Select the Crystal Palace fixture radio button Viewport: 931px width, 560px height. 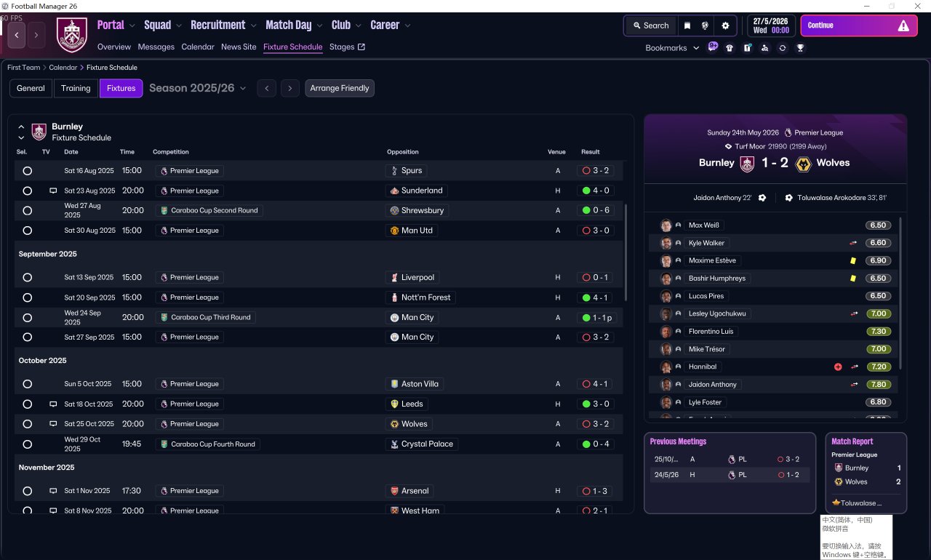[x=27, y=444]
